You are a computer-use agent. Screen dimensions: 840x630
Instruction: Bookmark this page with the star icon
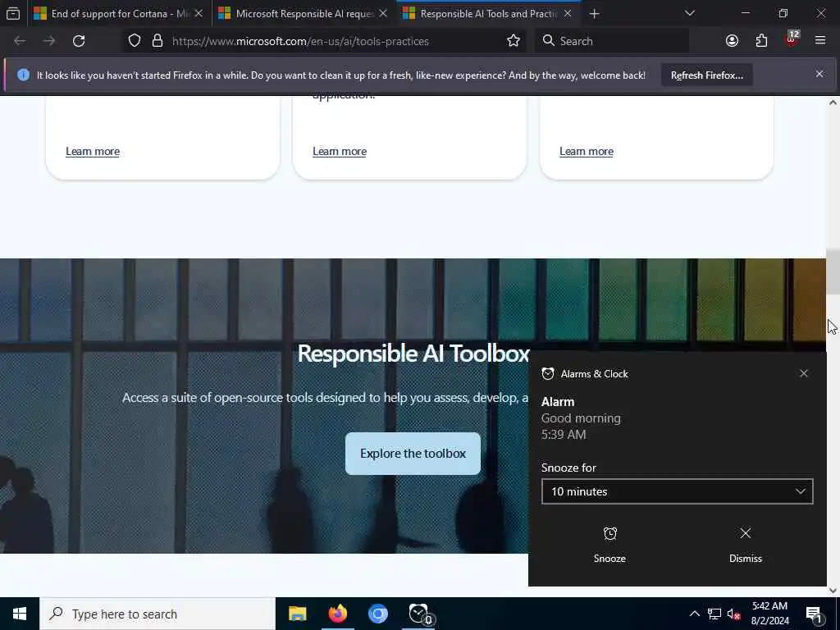click(514, 41)
